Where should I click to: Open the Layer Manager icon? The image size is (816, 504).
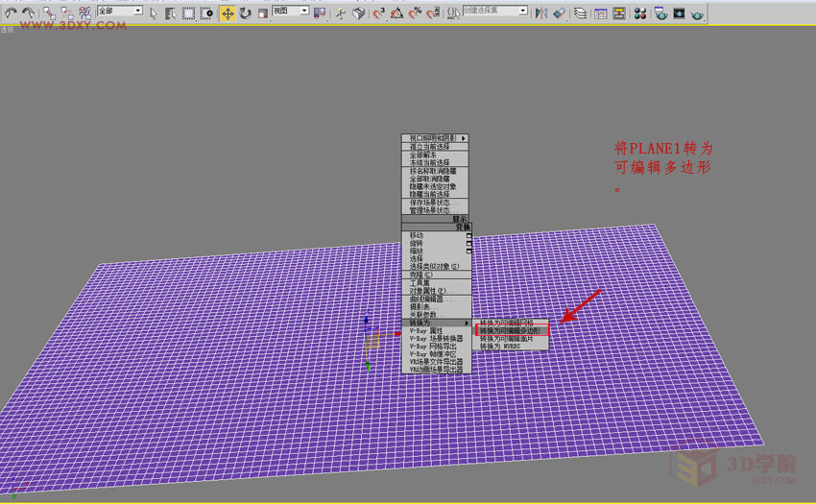(x=580, y=13)
